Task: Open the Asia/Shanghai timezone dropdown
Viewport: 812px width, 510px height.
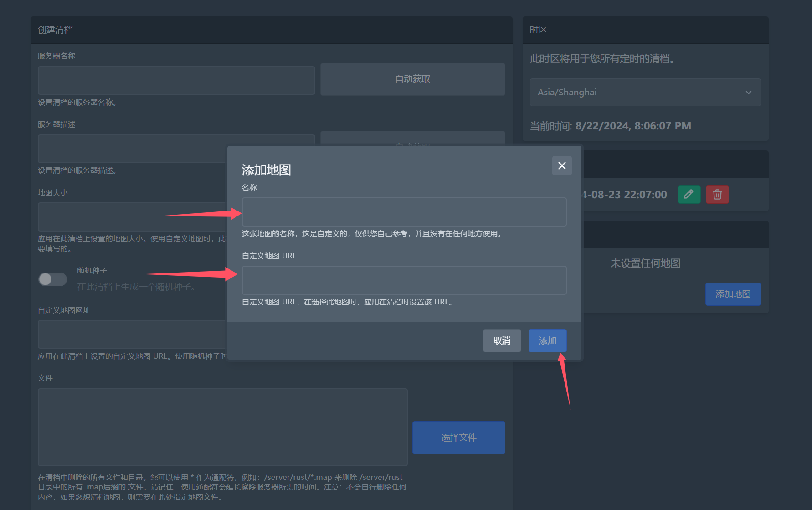Action: pyautogui.click(x=645, y=92)
